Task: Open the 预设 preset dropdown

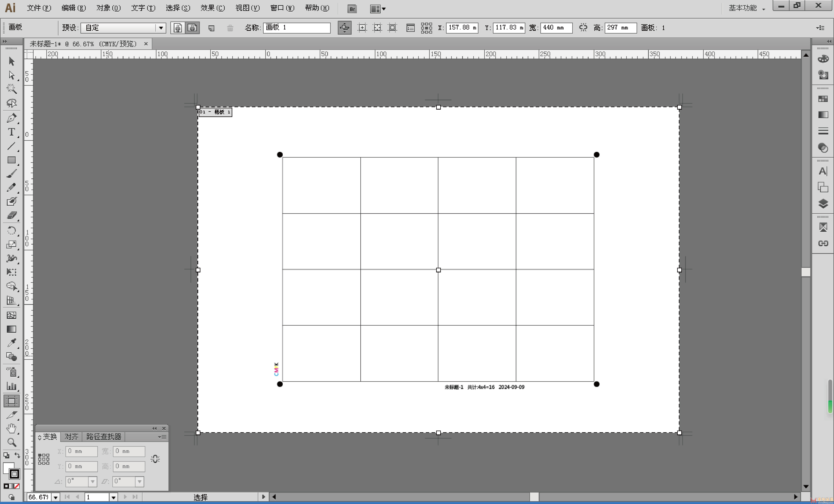Action: [161, 28]
